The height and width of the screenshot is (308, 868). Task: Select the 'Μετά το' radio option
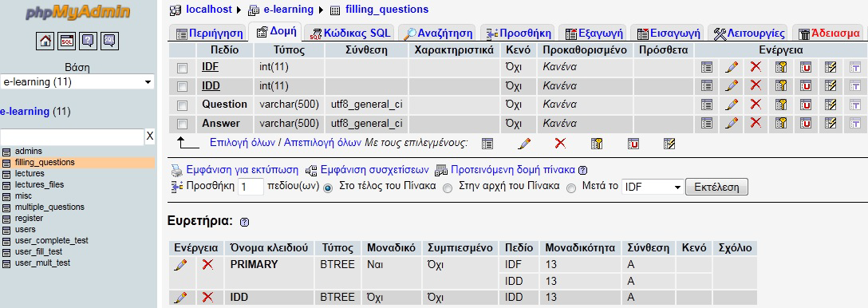pos(571,188)
